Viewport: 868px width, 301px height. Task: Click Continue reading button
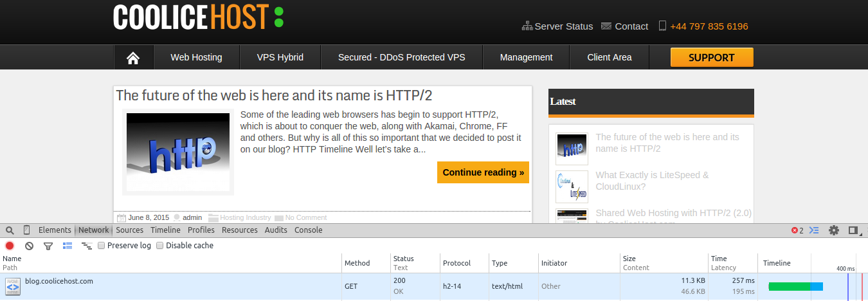coord(483,172)
